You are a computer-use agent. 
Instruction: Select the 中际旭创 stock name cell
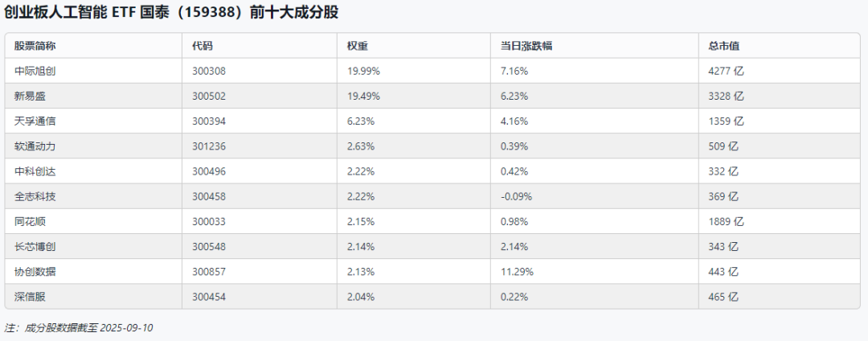35,71
